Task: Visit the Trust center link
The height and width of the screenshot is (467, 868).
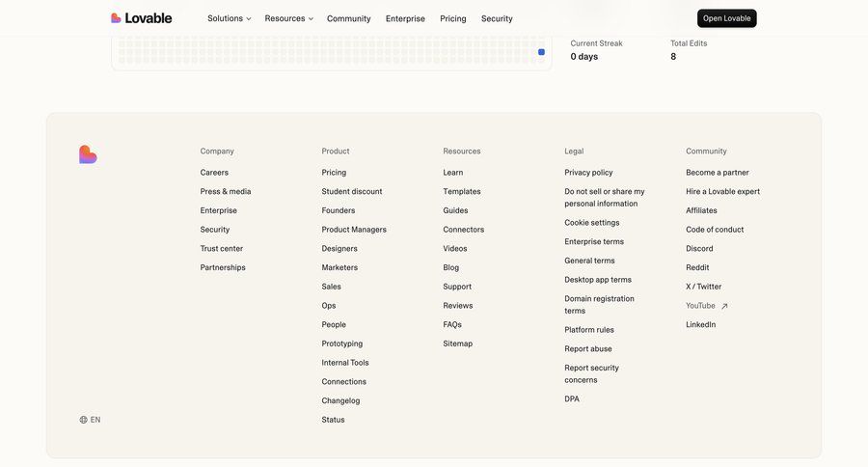Action: (x=222, y=248)
